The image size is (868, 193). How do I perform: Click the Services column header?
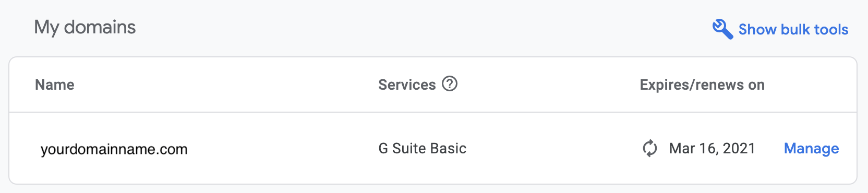407,85
